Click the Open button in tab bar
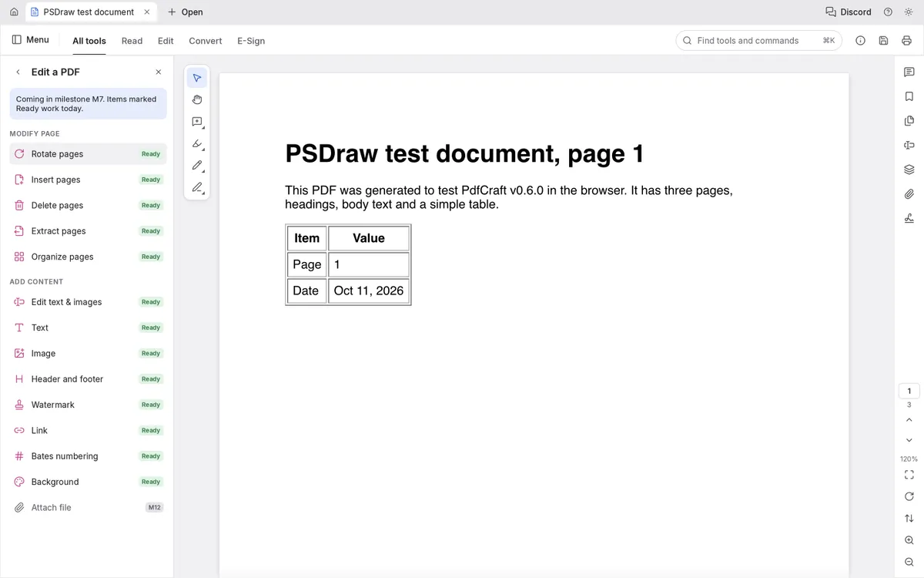This screenshot has width=924, height=578. click(x=186, y=12)
